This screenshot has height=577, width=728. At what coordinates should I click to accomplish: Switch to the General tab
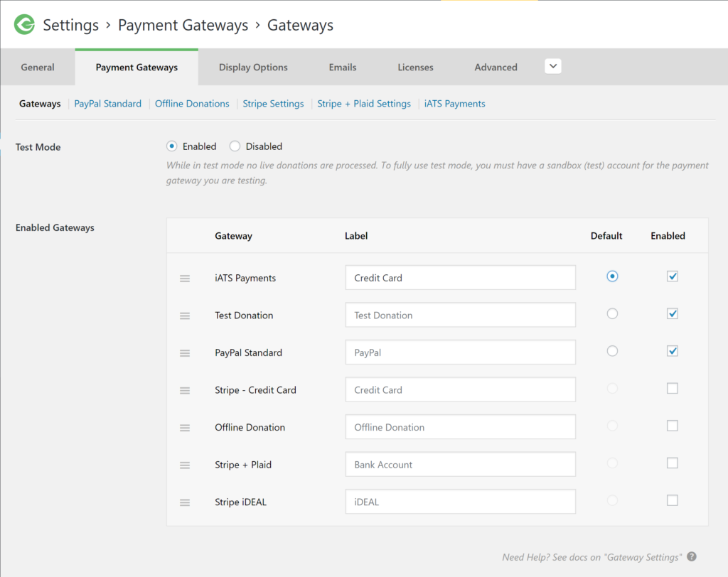pos(38,68)
